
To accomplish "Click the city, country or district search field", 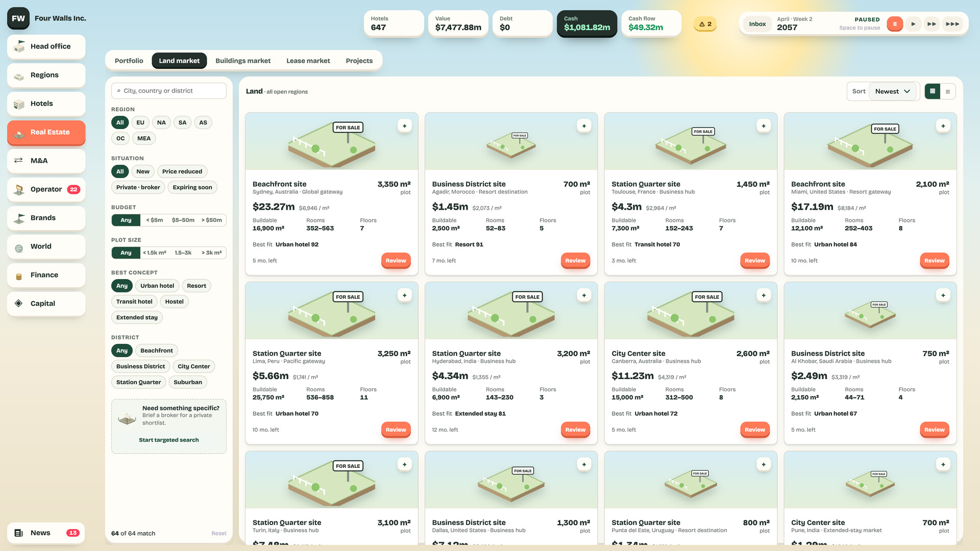I will pyautogui.click(x=169, y=91).
